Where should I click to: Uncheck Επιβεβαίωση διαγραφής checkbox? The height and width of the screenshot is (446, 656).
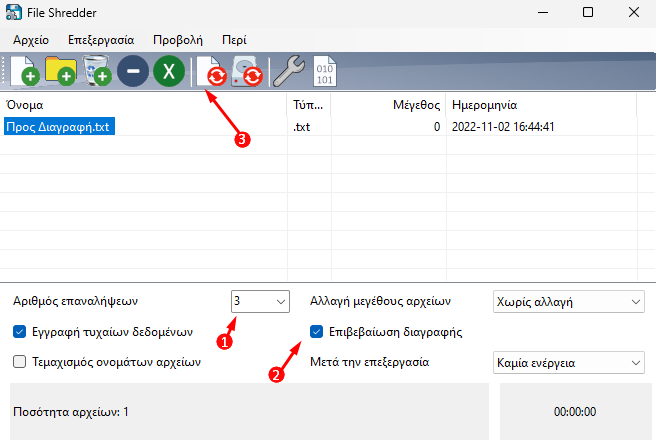(316, 332)
